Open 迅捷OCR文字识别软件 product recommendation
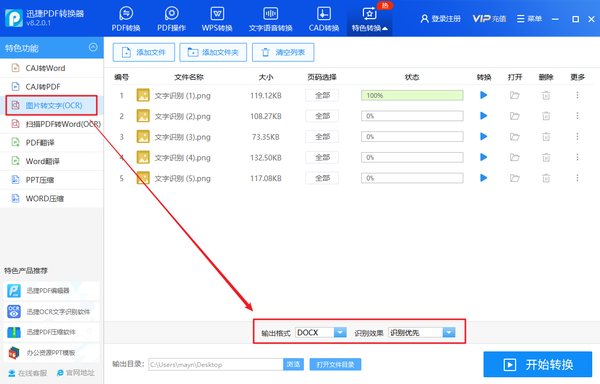Viewport: 600px width, 384px height. click(52, 311)
